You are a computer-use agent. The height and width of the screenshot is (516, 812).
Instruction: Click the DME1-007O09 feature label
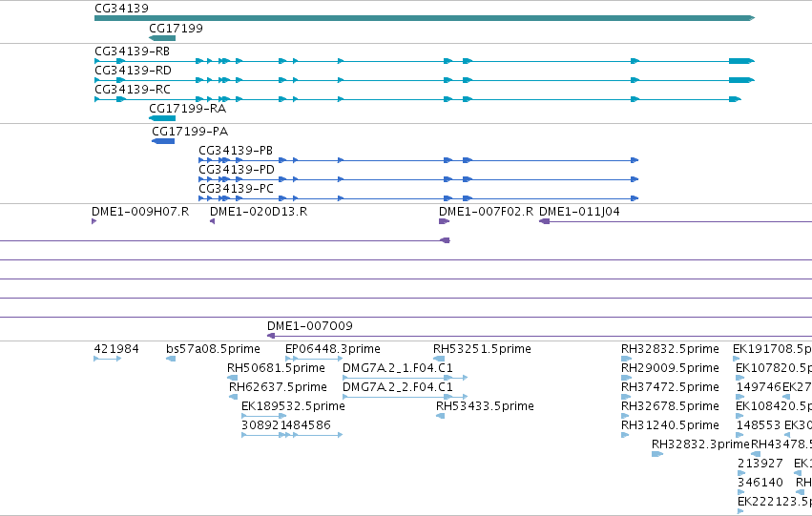[310, 326]
